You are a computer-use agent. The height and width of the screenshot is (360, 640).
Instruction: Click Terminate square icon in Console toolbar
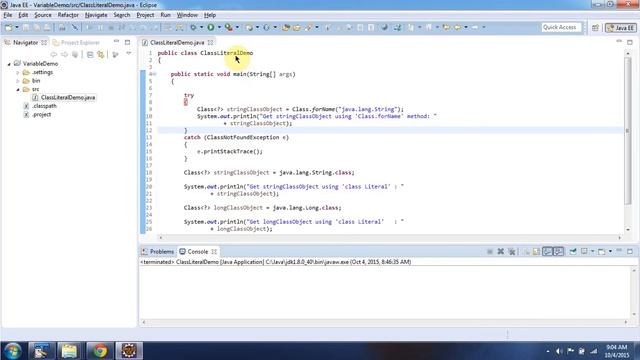point(489,251)
